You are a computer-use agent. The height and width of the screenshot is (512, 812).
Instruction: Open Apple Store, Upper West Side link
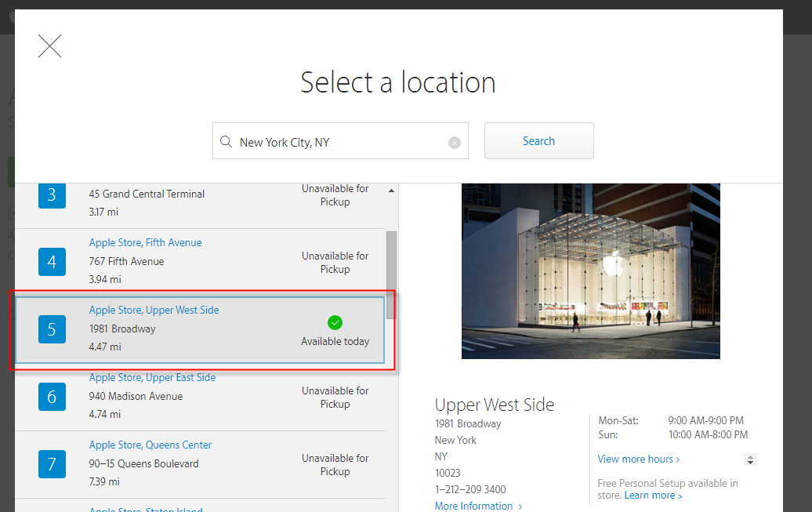pyautogui.click(x=154, y=310)
